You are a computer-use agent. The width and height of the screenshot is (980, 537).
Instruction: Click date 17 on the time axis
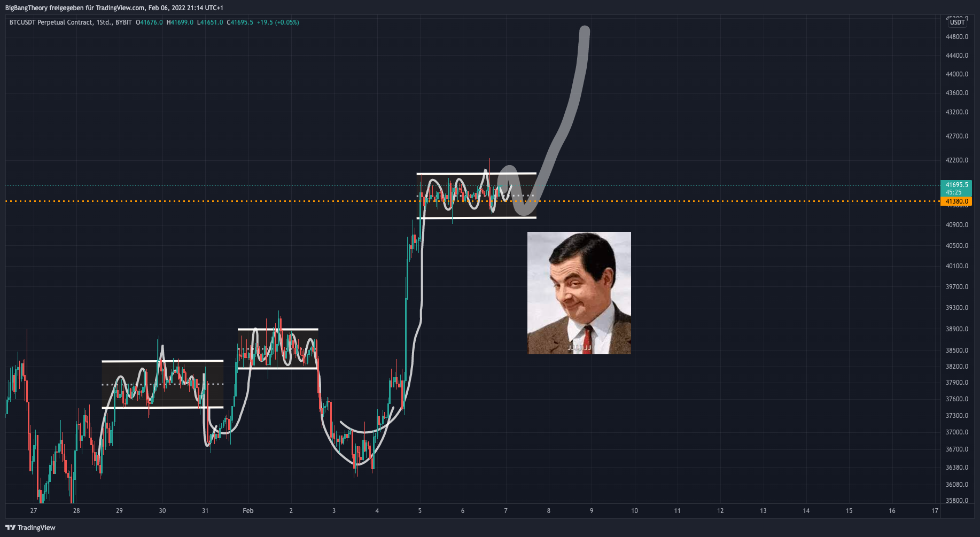pyautogui.click(x=935, y=511)
